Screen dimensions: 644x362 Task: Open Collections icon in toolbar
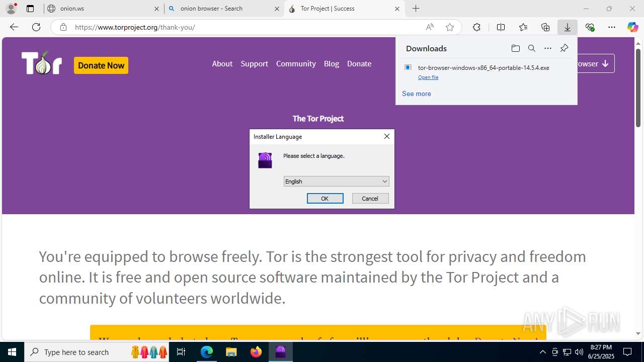click(x=545, y=27)
